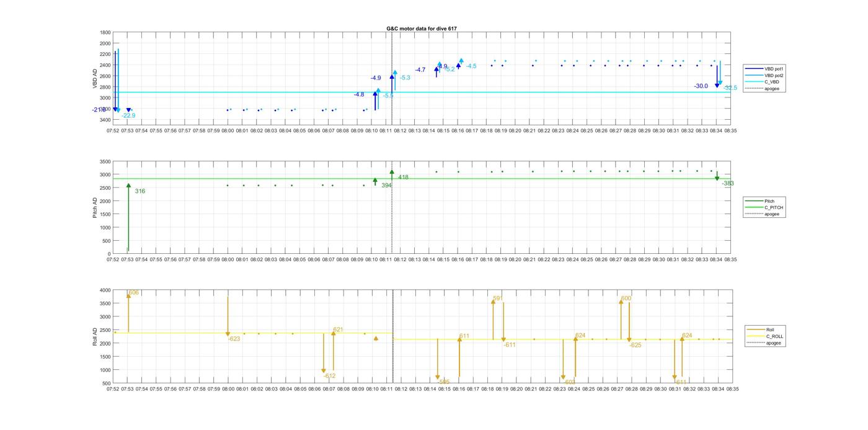The height and width of the screenshot is (430, 868).
Task: Click the '-383' label in Pitch plot
Action: pos(728,184)
